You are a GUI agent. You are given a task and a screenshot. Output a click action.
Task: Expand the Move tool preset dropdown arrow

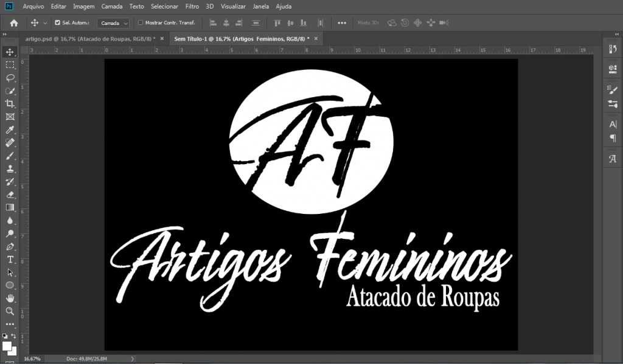point(45,23)
